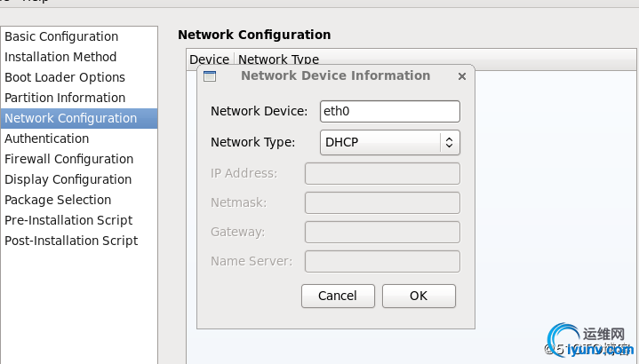This screenshot has width=639, height=364.
Task: Close the Network Device Information dialog
Action: click(x=462, y=76)
